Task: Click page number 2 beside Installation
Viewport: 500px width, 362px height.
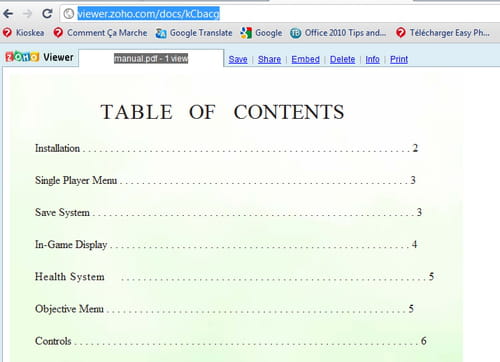Action: (415, 148)
